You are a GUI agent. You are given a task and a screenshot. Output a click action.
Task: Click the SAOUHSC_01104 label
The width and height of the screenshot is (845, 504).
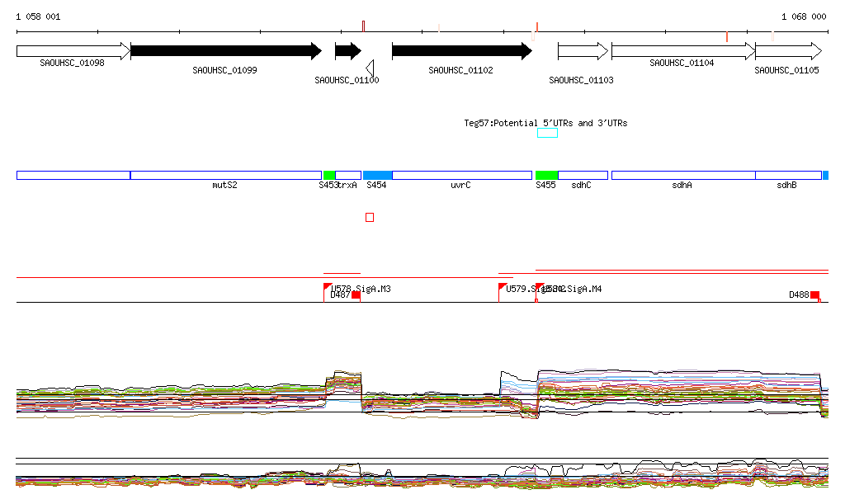(682, 63)
